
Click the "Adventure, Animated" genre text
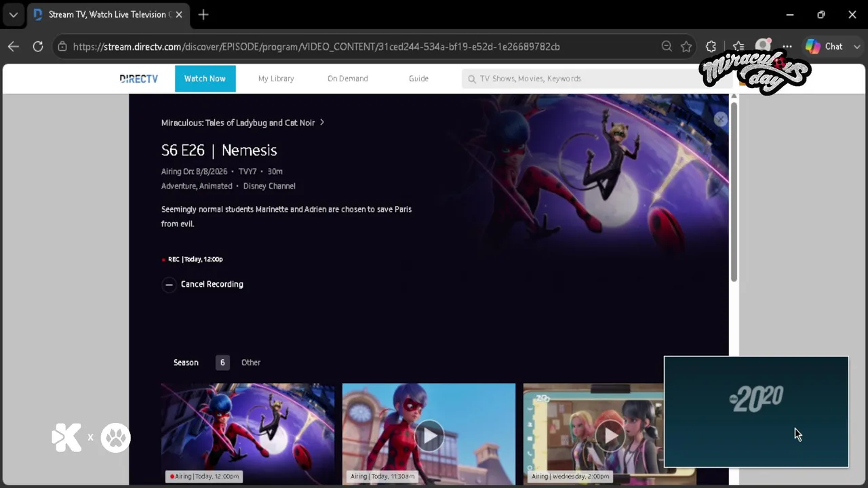click(x=197, y=186)
